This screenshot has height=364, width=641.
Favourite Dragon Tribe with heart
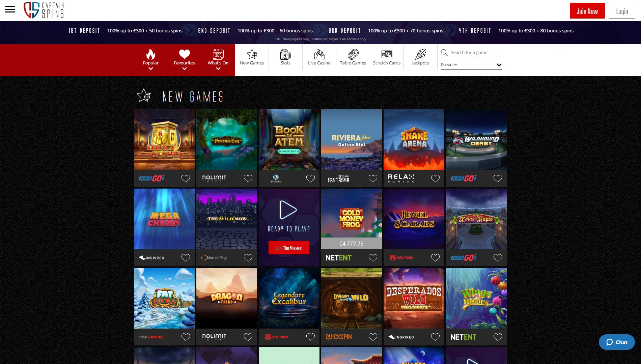(248, 337)
